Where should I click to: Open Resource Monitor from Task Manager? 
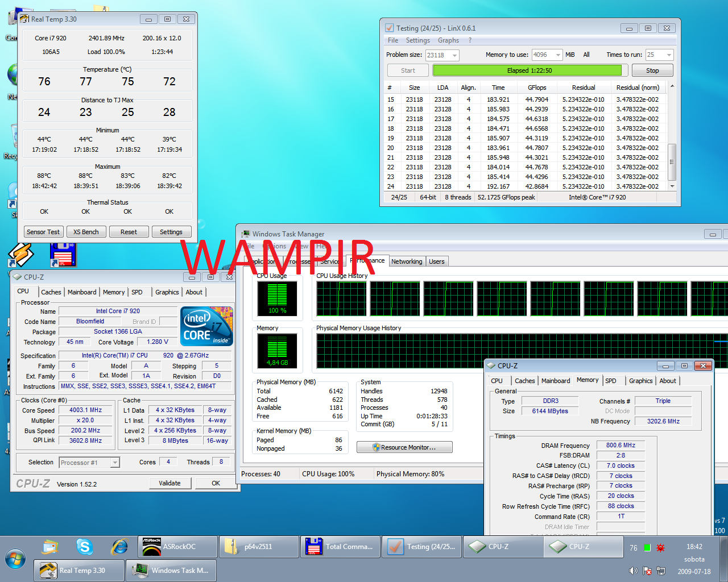pos(404,447)
